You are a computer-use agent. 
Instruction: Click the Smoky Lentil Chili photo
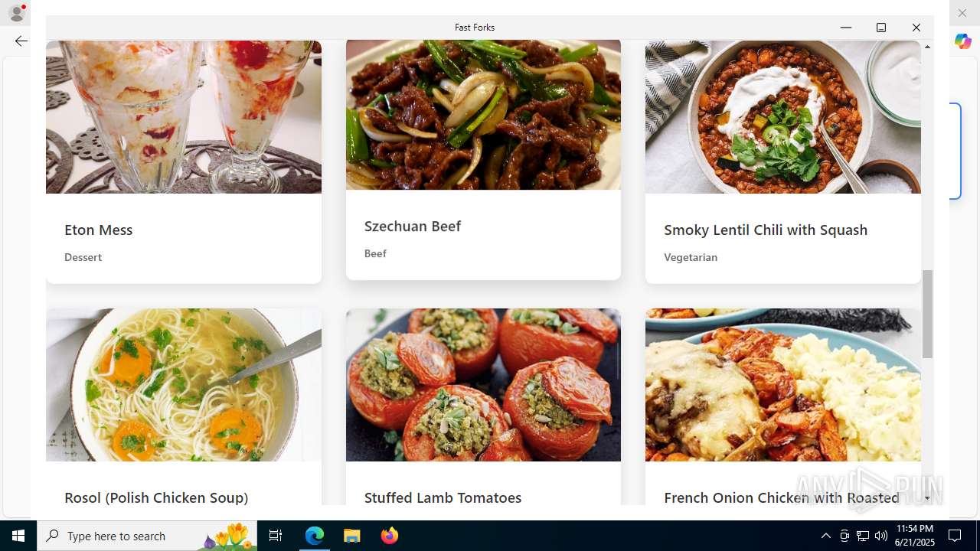pos(782,117)
